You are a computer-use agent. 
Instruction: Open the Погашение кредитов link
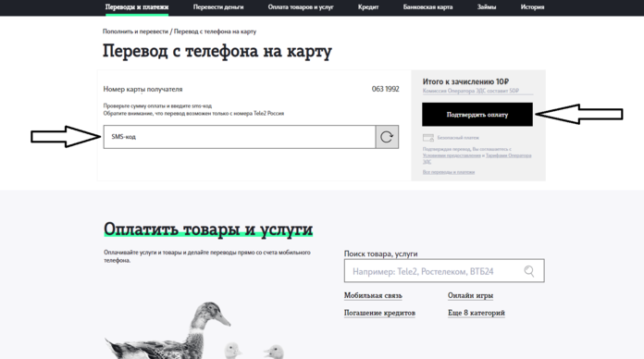point(379,313)
